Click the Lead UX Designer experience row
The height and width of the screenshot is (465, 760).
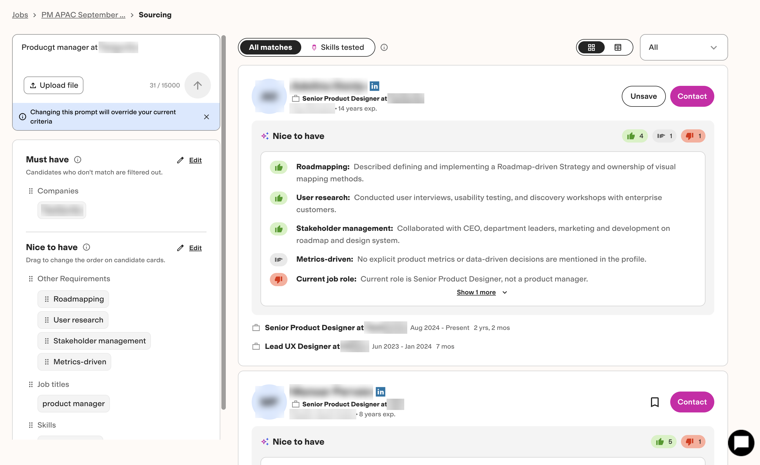pyautogui.click(x=353, y=347)
